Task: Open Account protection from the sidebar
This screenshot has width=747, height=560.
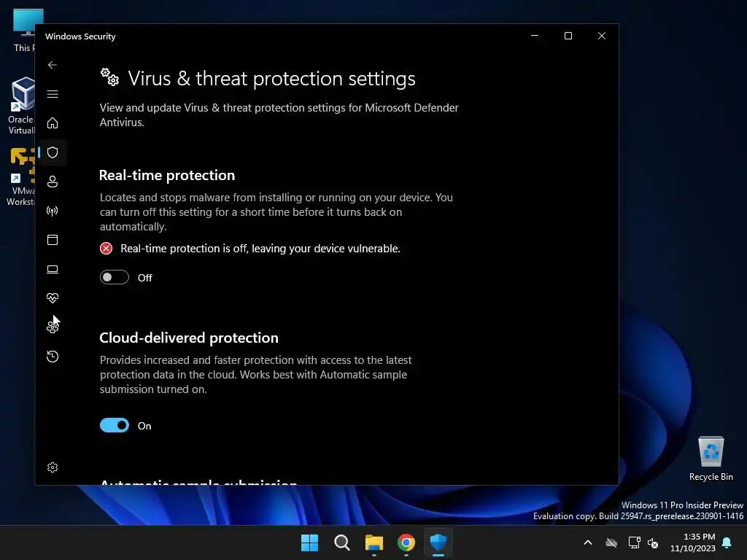Action: (x=53, y=182)
